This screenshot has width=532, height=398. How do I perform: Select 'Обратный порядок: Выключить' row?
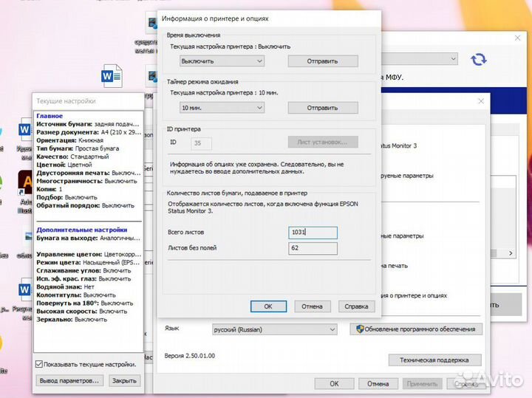(86, 205)
